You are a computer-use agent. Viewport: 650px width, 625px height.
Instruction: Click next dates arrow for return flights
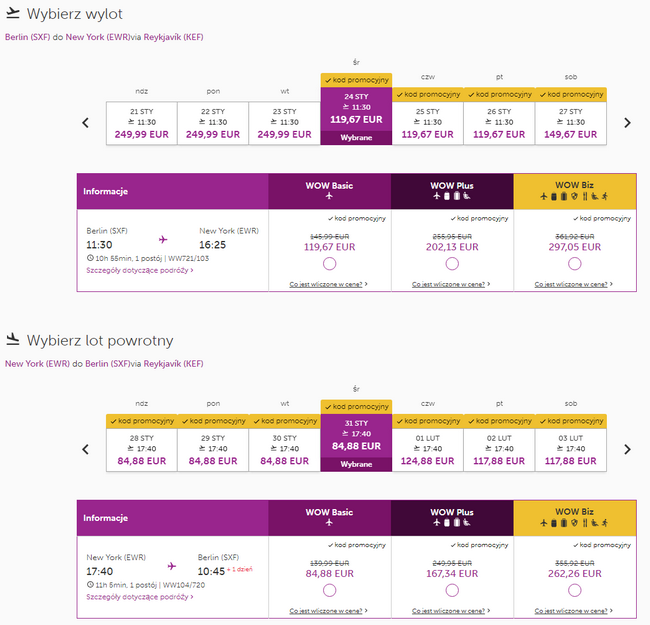tap(627, 449)
